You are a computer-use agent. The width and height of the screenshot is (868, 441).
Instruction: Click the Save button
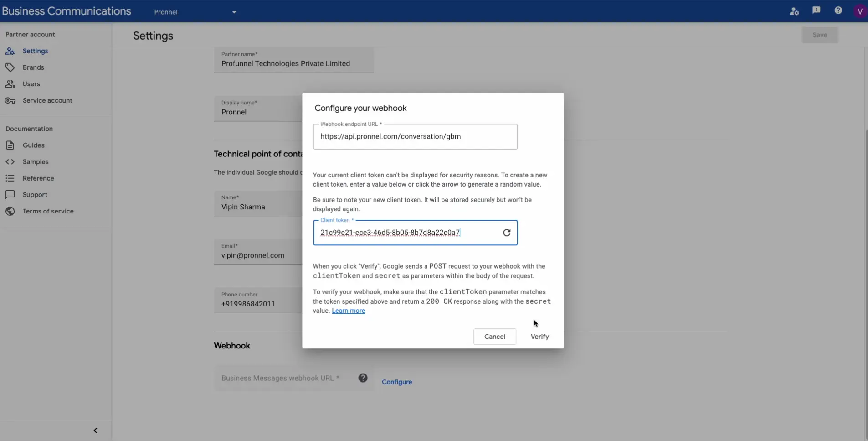(820, 35)
